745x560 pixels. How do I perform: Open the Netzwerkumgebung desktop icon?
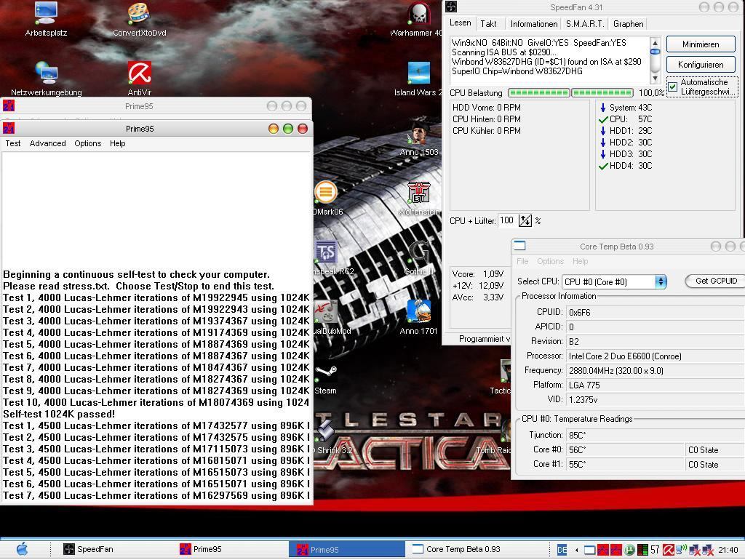pos(46,79)
